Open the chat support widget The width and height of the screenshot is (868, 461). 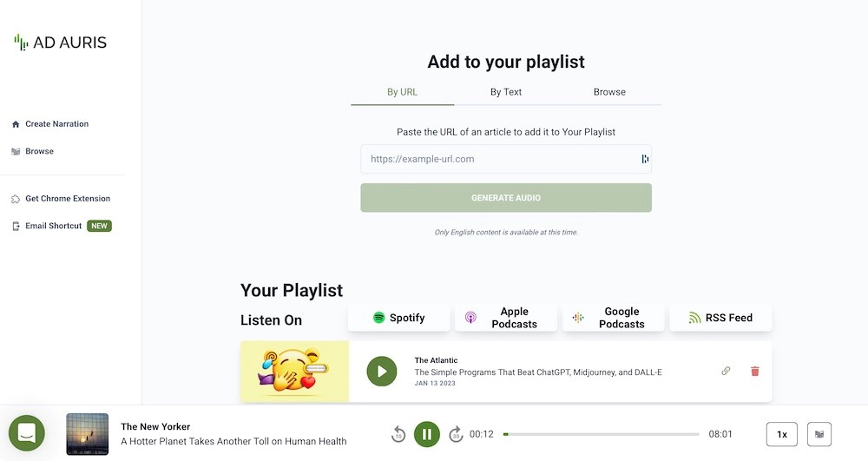[x=27, y=432]
